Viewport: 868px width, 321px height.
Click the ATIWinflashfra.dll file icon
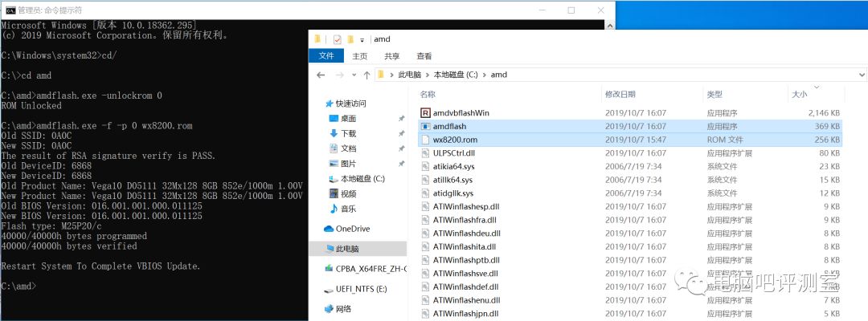425,220
